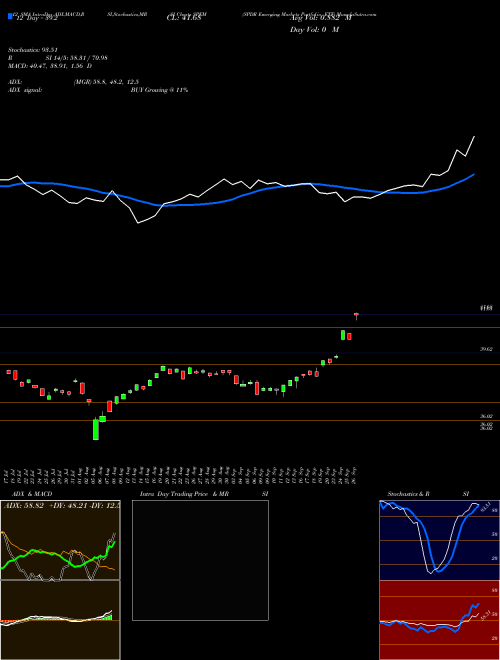The image size is (500, 660).
Task: Click the 41.68 price level label
Action: click(486, 309)
